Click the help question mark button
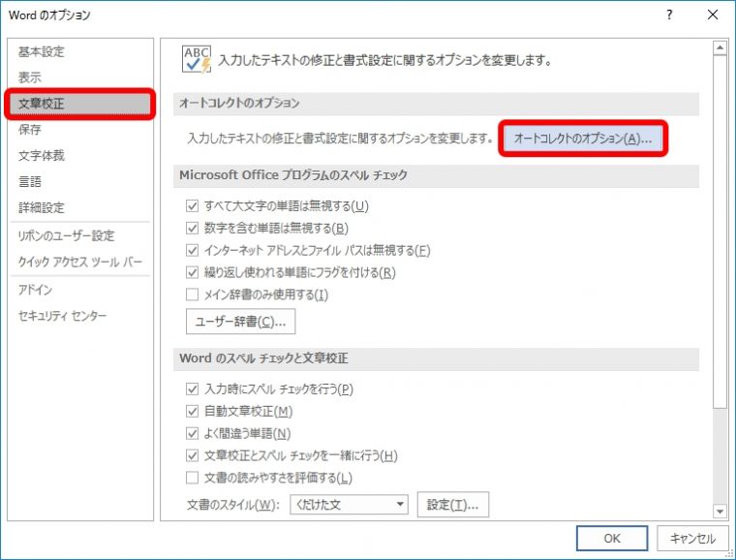 click(669, 15)
